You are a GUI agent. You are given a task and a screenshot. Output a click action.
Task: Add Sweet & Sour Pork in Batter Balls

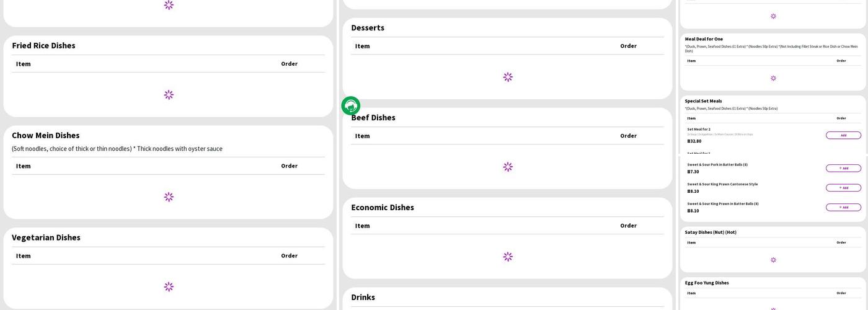pyautogui.click(x=843, y=168)
